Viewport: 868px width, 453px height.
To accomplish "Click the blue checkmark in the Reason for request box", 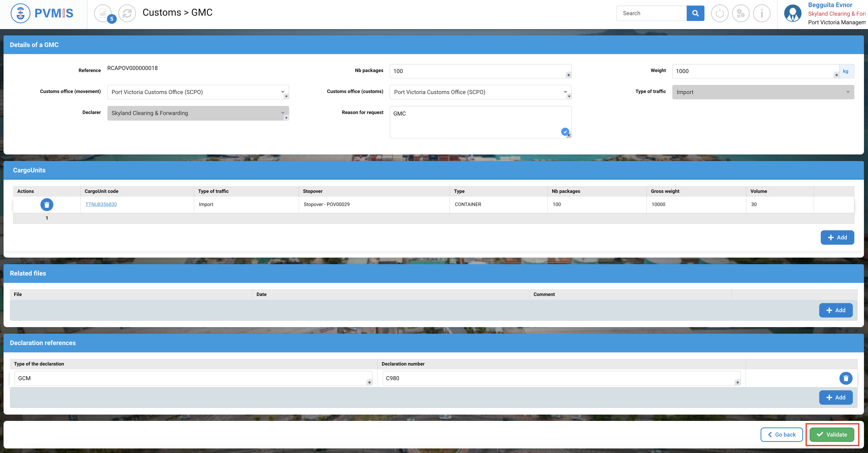I will click(565, 132).
